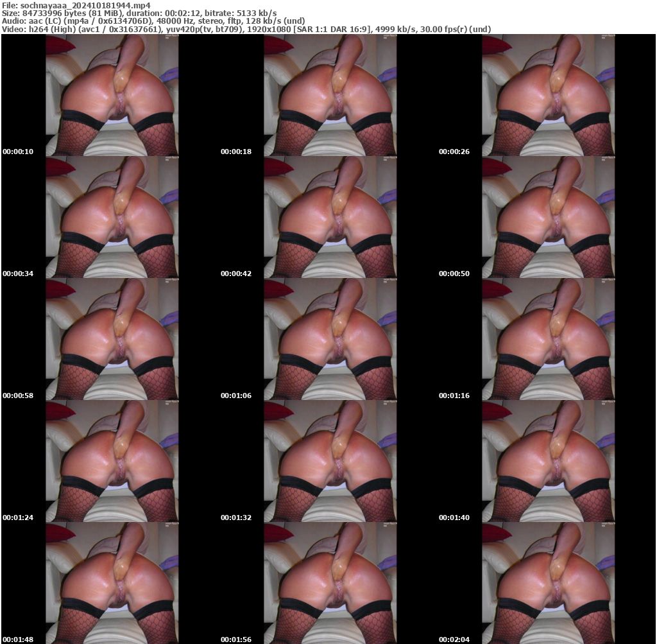Open the preview frame at 00:00:50
657x644 pixels.
(x=549, y=218)
